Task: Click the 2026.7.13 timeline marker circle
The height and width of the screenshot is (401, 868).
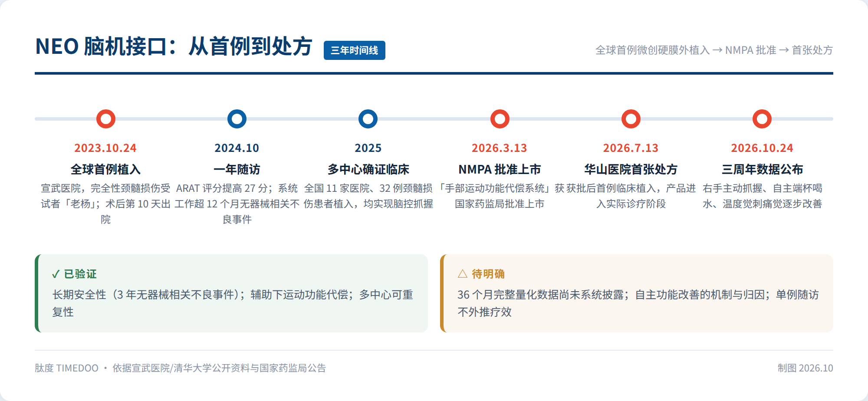Action: (631, 119)
